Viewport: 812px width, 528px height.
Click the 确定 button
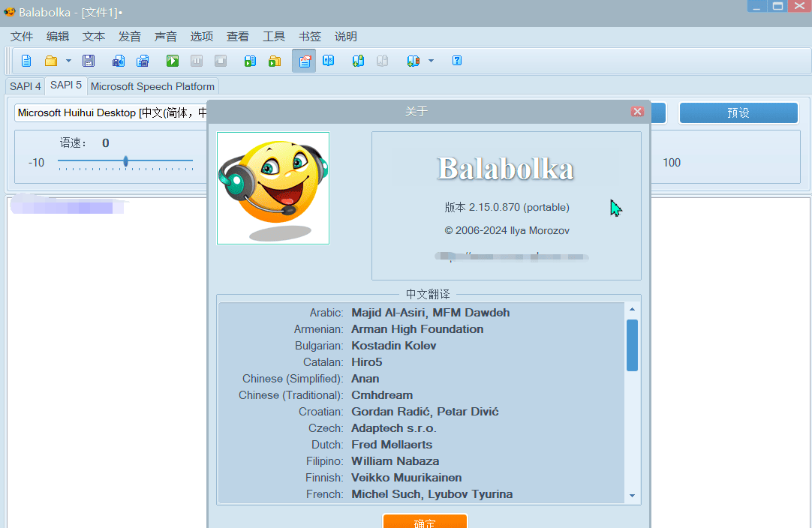(x=426, y=521)
